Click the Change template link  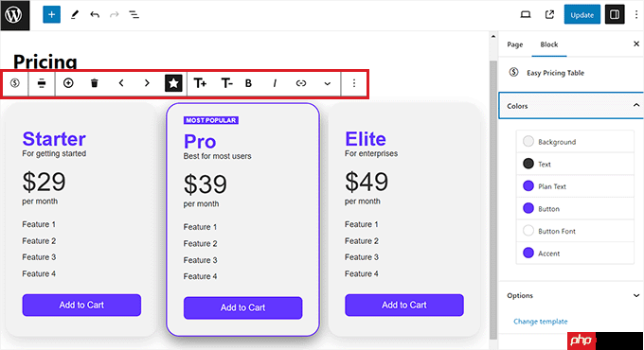click(541, 322)
